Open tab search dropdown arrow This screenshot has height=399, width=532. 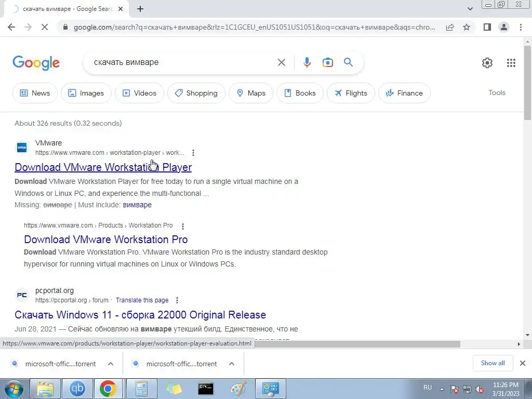pos(470,9)
